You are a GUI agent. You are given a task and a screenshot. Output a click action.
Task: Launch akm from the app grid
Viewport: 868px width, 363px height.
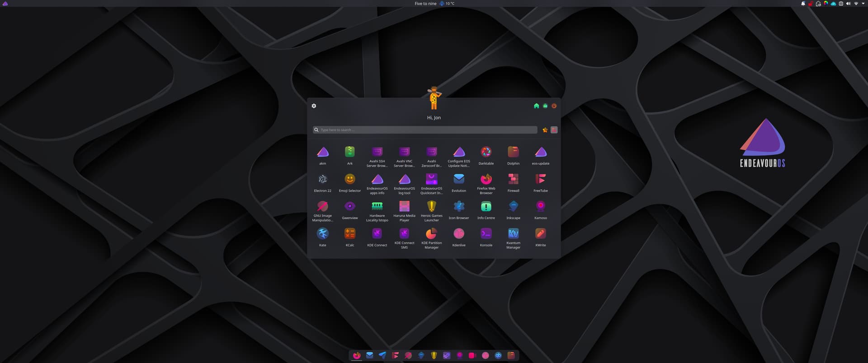322,156
